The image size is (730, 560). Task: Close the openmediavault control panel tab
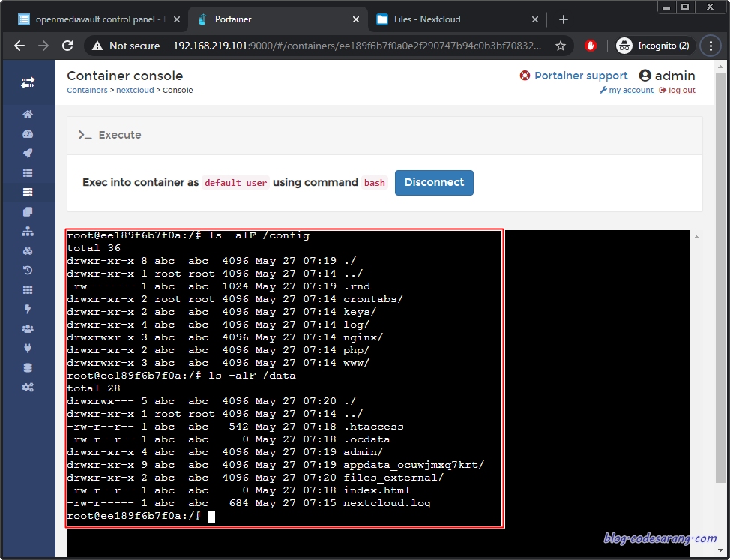(176, 19)
